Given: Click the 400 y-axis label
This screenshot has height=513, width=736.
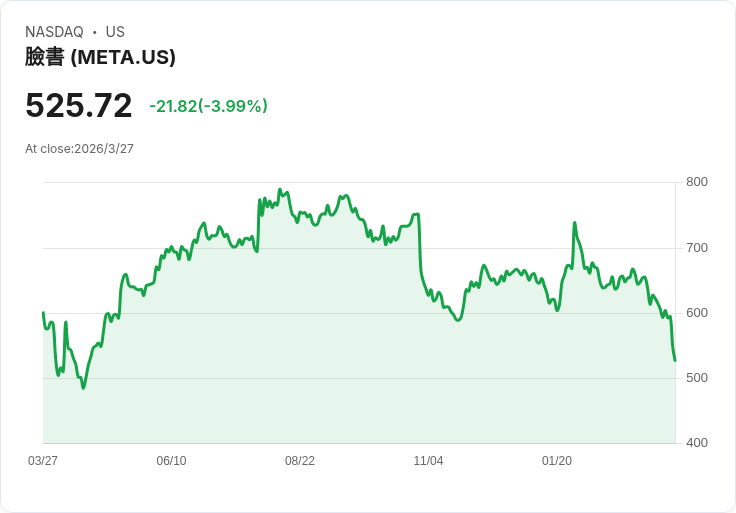Looking at the screenshot, I should point(697,443).
